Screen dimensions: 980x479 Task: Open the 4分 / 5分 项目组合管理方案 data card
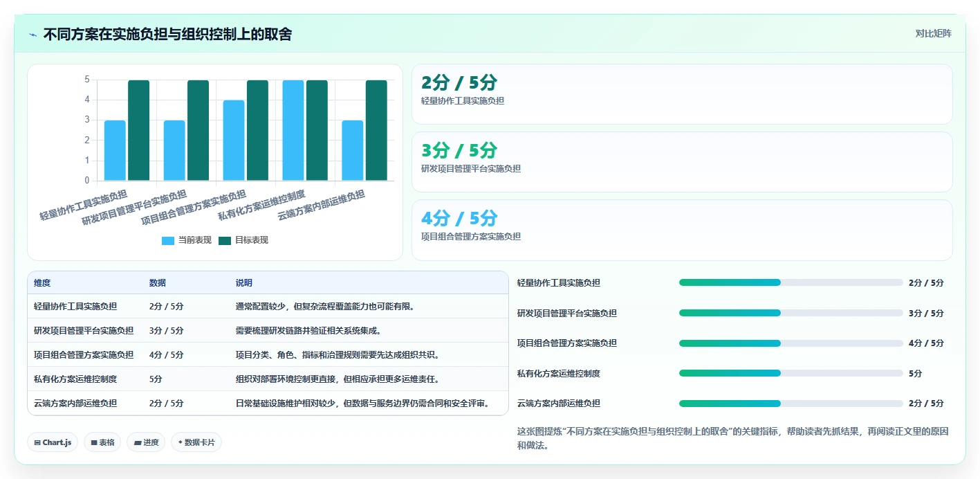point(682,230)
